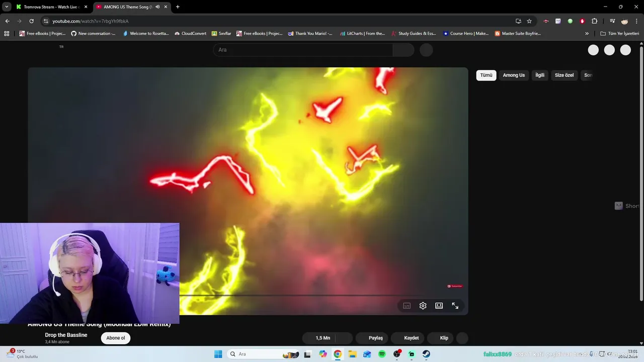
Task: Open CloudConvert bookmark
Action: pos(190,34)
